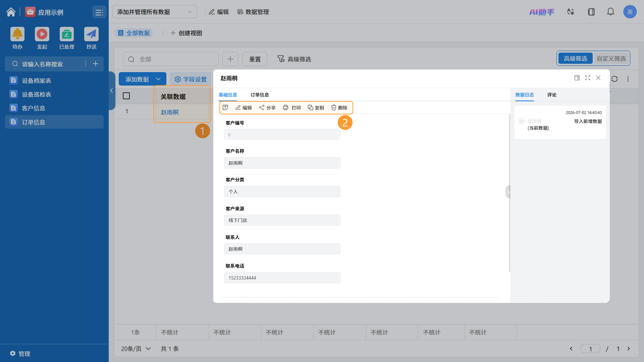Select the 自定义筛选 toggle option

coord(611,59)
